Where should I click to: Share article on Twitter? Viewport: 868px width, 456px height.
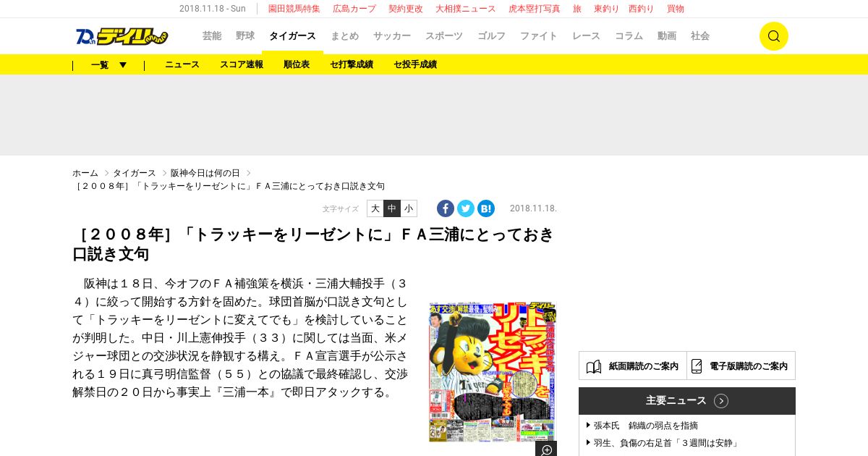(466, 208)
